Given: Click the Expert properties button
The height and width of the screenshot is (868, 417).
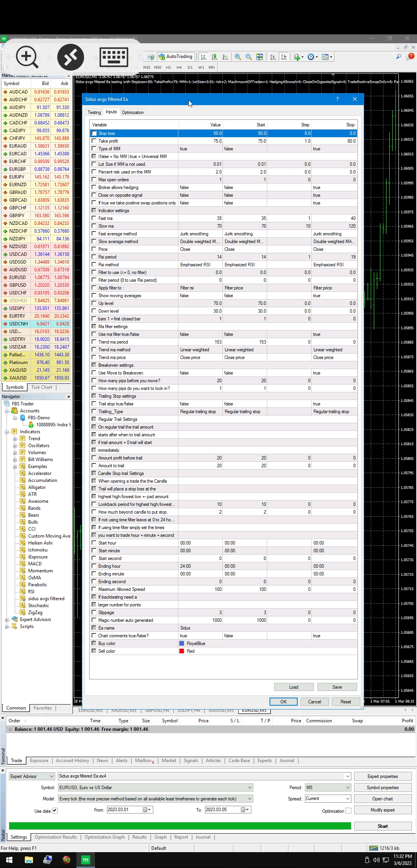Looking at the screenshot, I should pyautogui.click(x=383, y=776).
